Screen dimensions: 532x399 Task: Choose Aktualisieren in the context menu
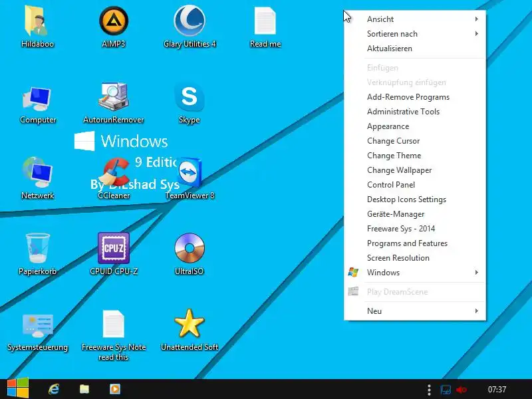[x=414, y=48]
